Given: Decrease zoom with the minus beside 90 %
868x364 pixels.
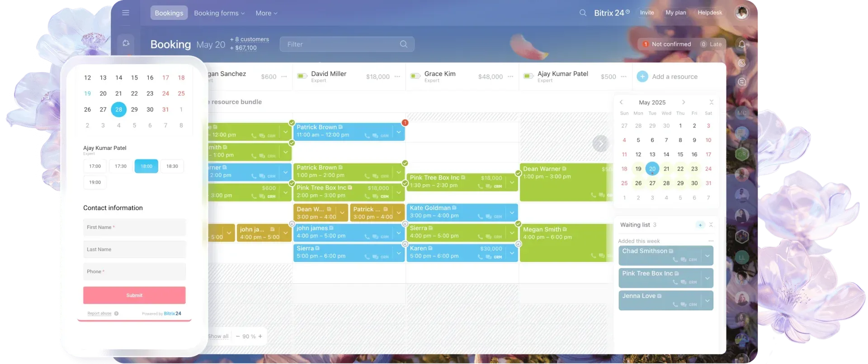Looking at the screenshot, I should pos(238,336).
